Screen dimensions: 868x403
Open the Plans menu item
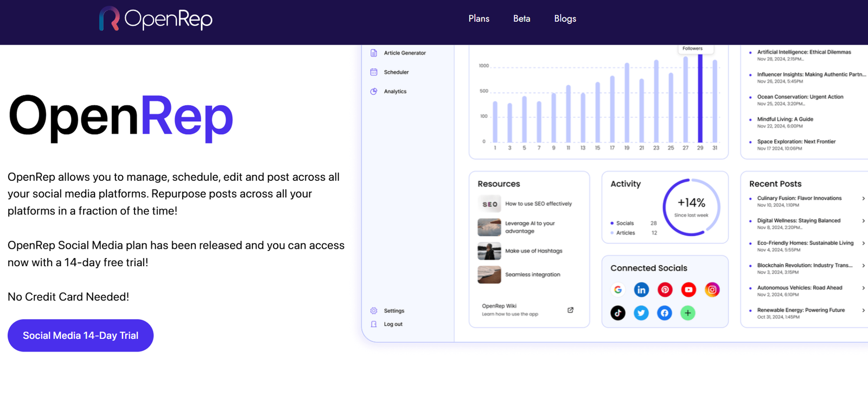click(478, 19)
